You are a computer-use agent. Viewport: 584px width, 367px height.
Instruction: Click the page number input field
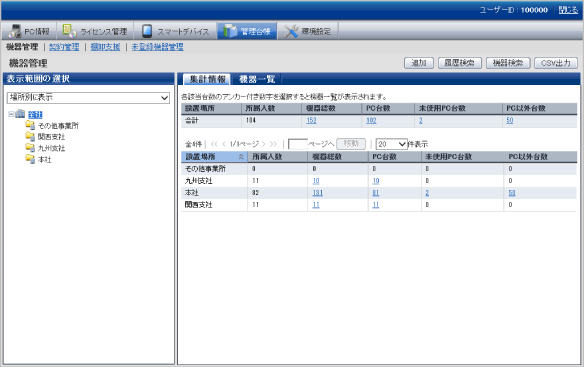tap(298, 144)
